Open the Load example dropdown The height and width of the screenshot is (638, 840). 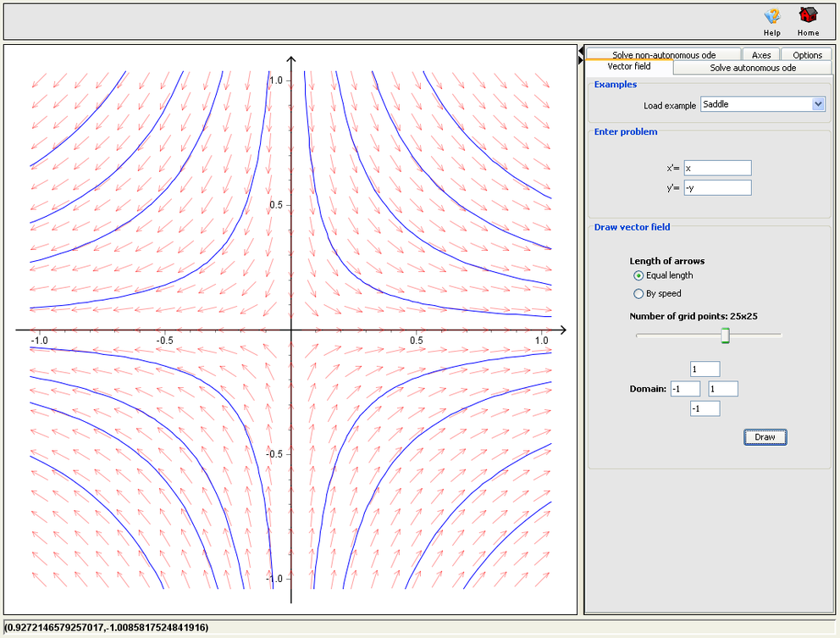(x=762, y=103)
